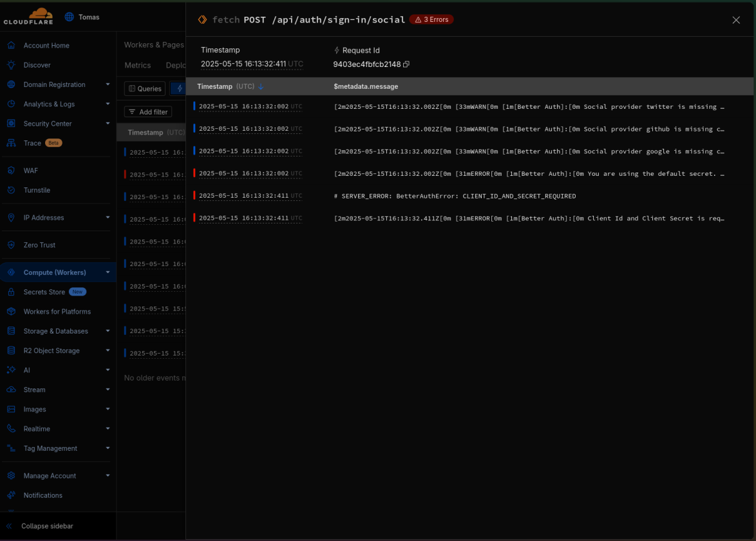
Task: Click the Realtime phone icon
Action: click(11, 429)
